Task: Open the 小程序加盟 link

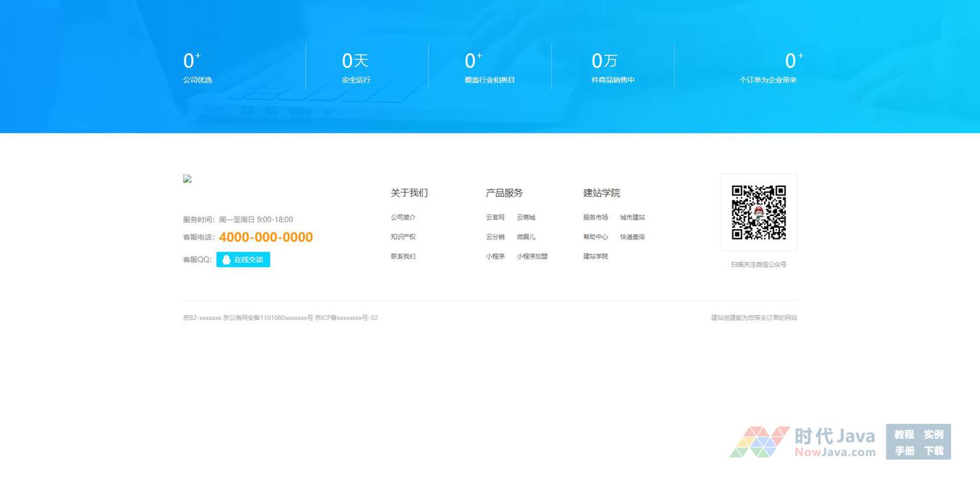Action: [532, 257]
